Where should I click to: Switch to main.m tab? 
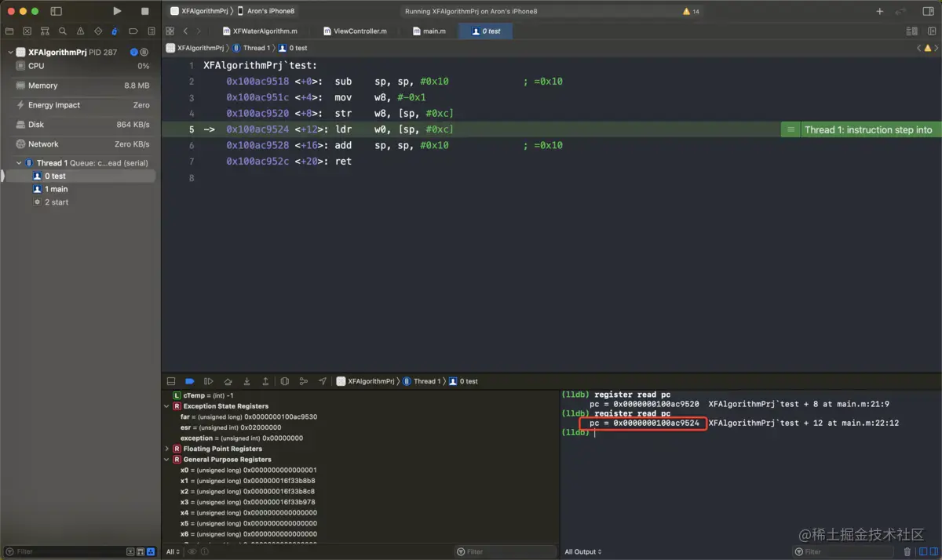429,31
